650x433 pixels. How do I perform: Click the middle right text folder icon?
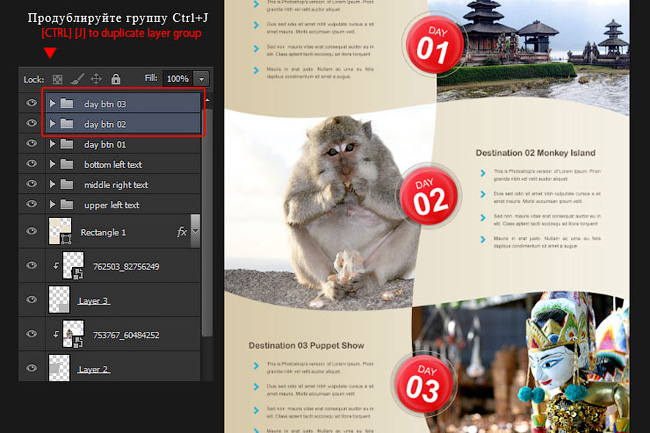(x=67, y=184)
